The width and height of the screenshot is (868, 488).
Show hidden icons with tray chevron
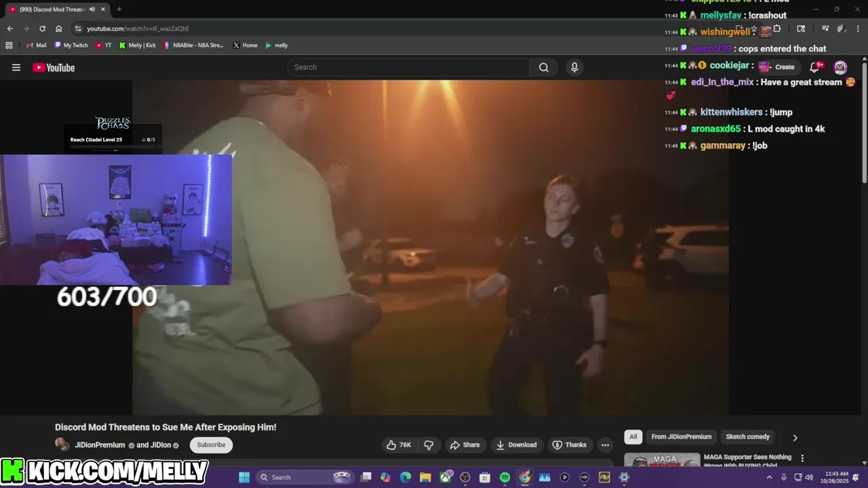point(769,477)
